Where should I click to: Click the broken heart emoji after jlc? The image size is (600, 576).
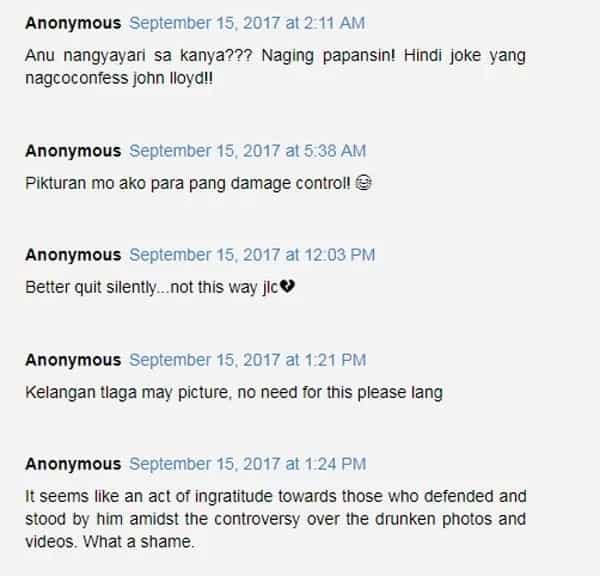tap(287, 286)
